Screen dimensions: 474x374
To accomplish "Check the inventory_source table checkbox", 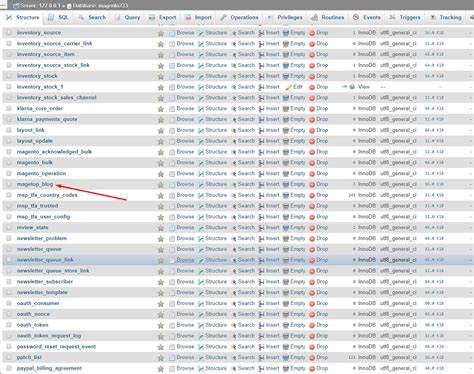I will point(9,33).
